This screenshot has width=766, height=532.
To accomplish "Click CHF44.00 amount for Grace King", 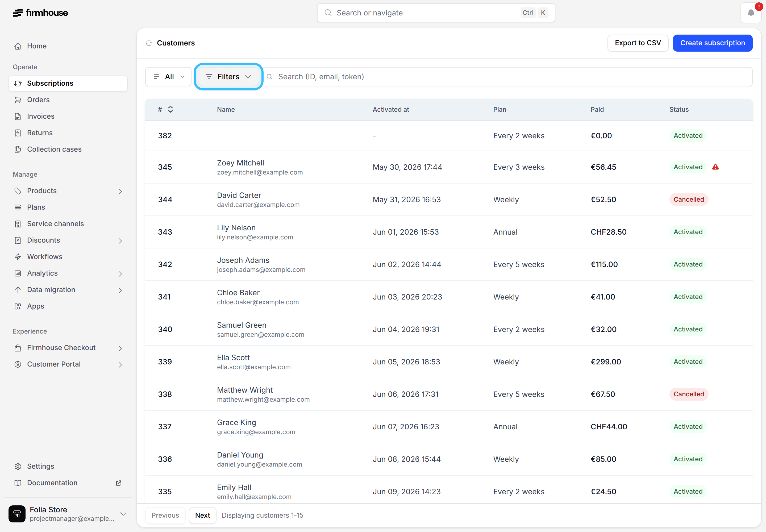I will tap(609, 427).
